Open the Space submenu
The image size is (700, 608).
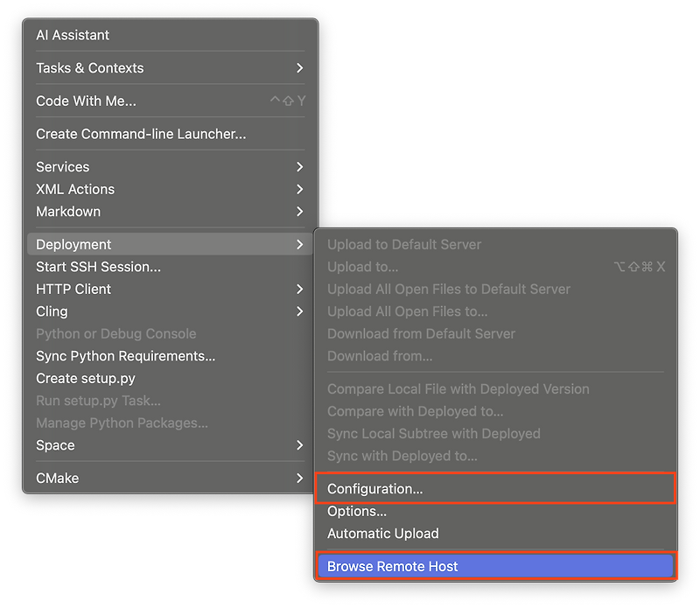coord(55,445)
